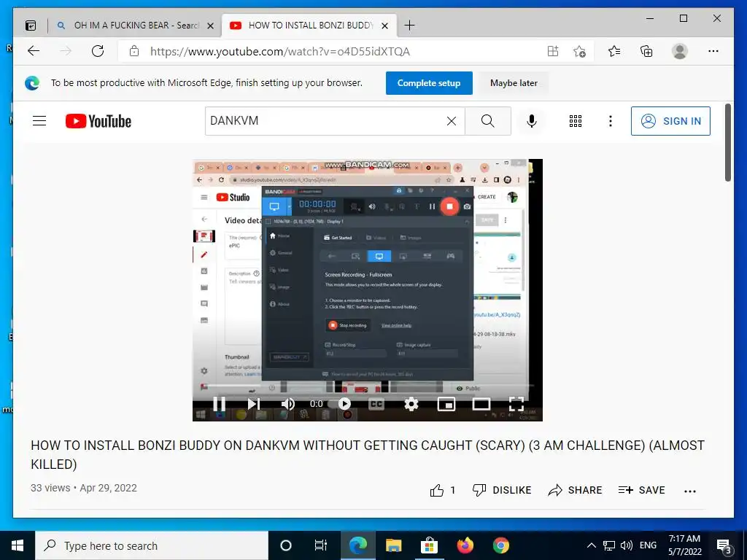Open a new browser tab
The height and width of the screenshot is (560, 747).
pos(409,26)
